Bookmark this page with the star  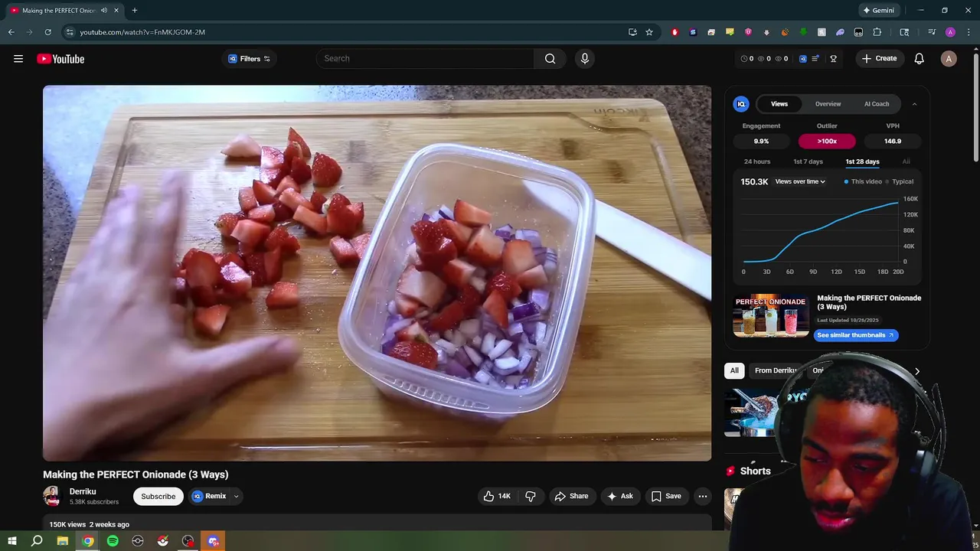[649, 32]
